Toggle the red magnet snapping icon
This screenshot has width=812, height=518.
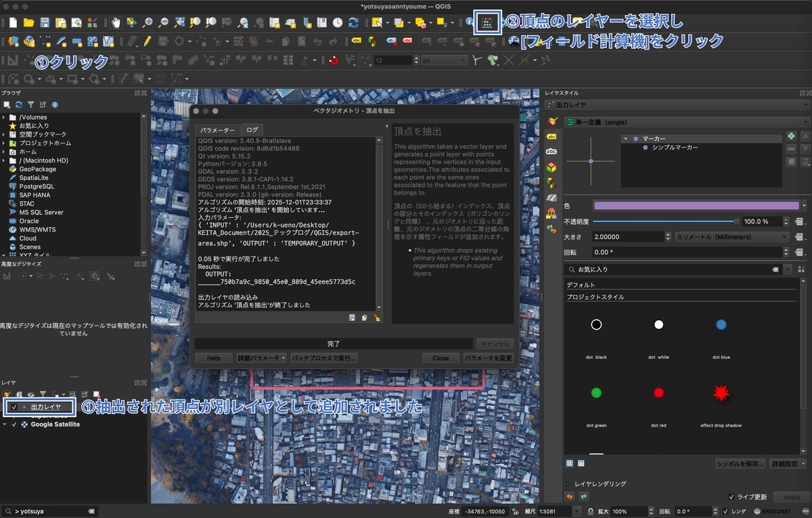(334, 60)
